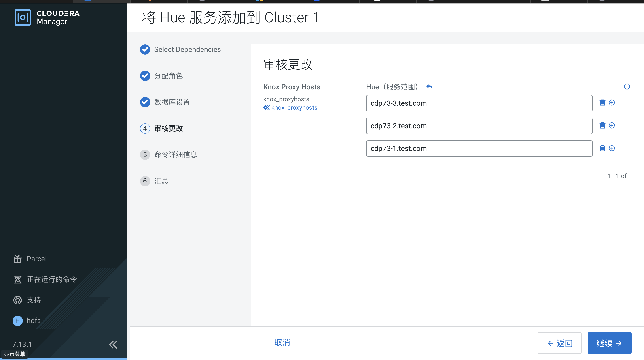Click the cdp73-2.test.com input field
Viewport: 644px width, 360px height.
click(x=479, y=126)
